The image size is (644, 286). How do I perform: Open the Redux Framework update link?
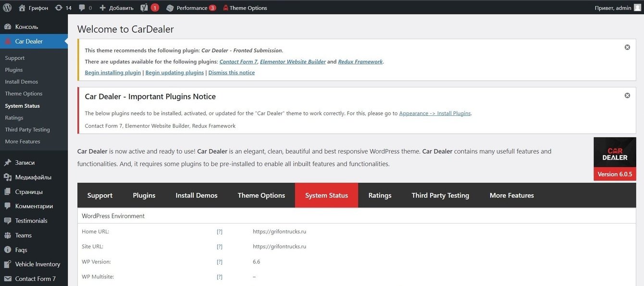(360, 62)
